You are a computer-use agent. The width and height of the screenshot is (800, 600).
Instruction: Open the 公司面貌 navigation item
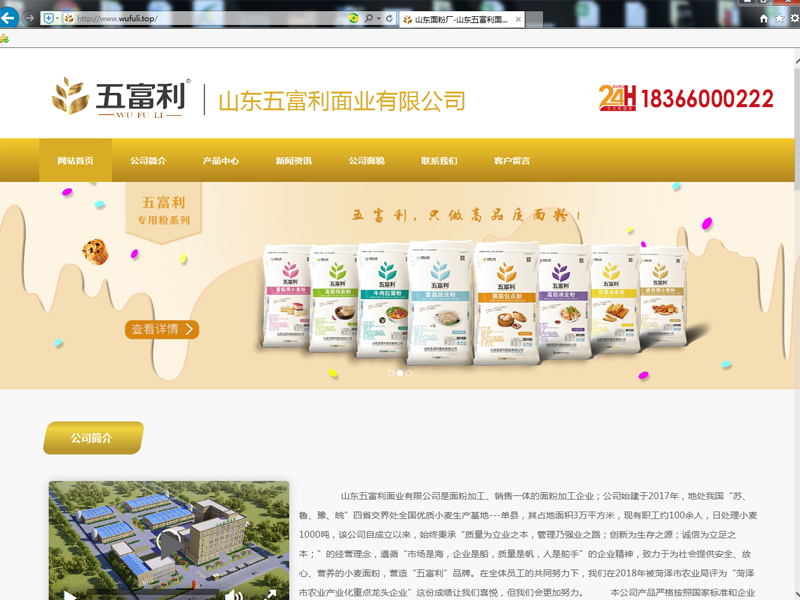click(x=367, y=161)
